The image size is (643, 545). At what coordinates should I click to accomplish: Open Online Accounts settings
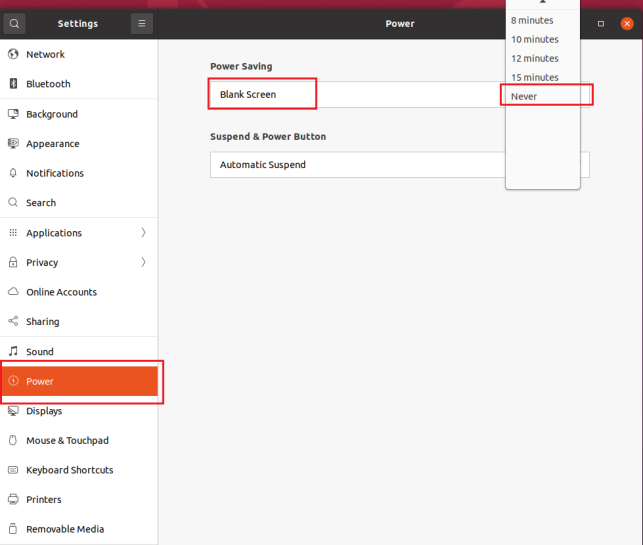coord(79,292)
